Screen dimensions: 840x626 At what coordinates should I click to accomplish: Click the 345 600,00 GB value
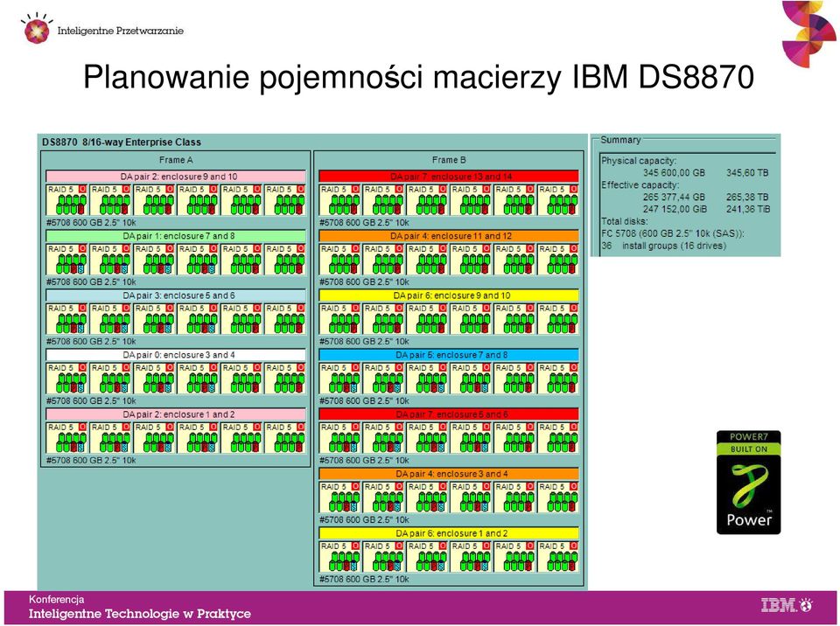(x=674, y=173)
